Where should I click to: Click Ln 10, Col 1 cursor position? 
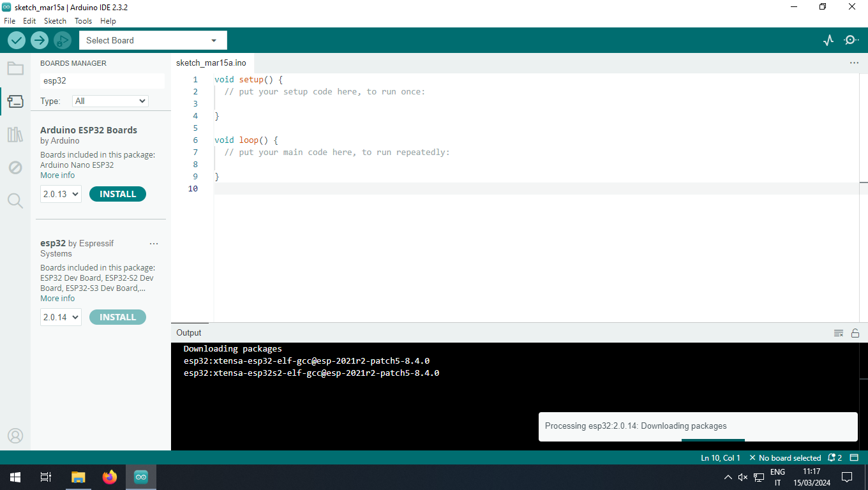(721, 457)
